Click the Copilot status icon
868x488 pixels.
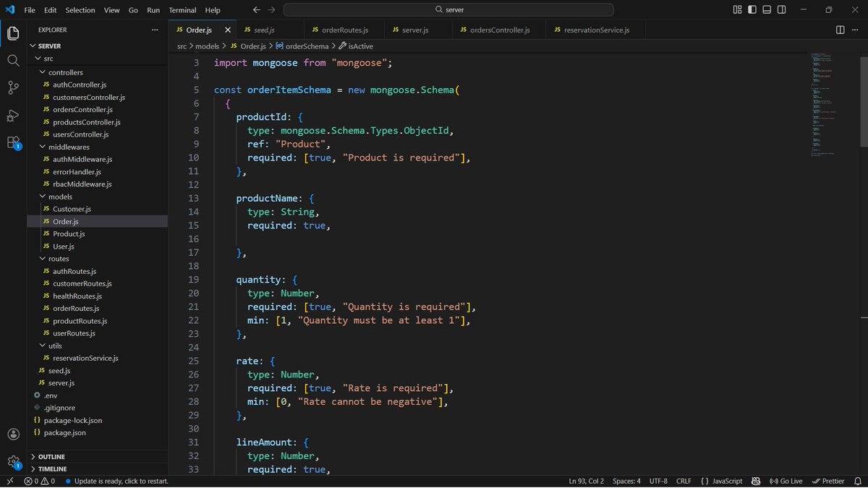(x=756, y=481)
